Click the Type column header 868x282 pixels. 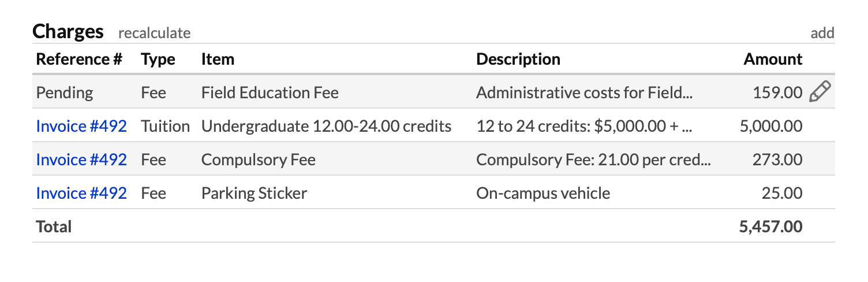[x=158, y=59]
